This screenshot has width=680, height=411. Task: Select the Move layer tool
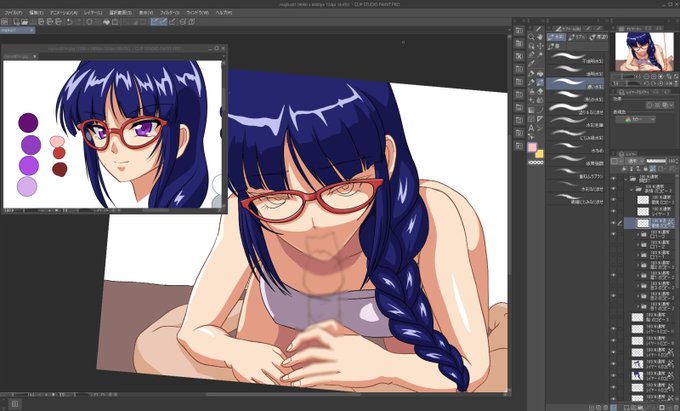(539, 46)
